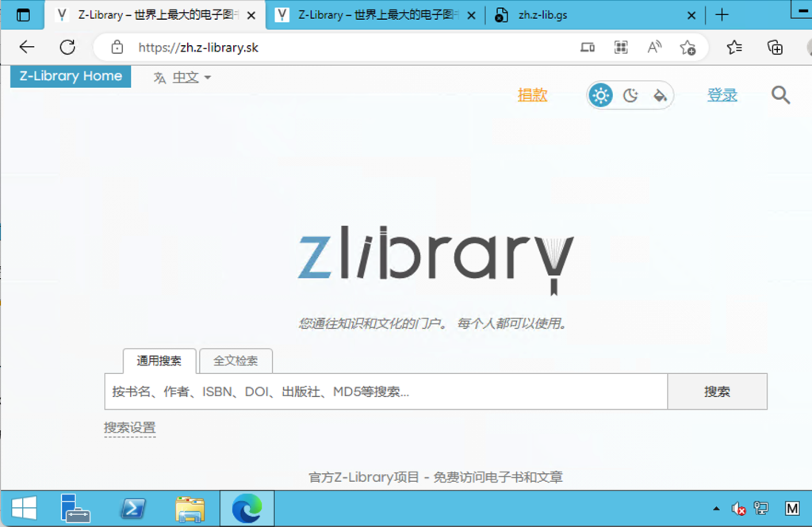This screenshot has width=812, height=527.
Task: Click the Z-Library Home button
Action: click(71, 76)
